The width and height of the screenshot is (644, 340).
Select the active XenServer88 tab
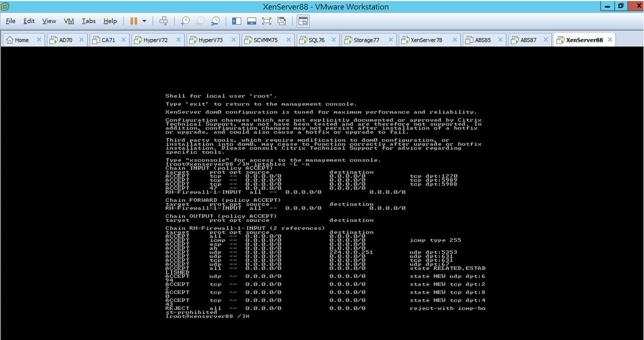(x=584, y=40)
